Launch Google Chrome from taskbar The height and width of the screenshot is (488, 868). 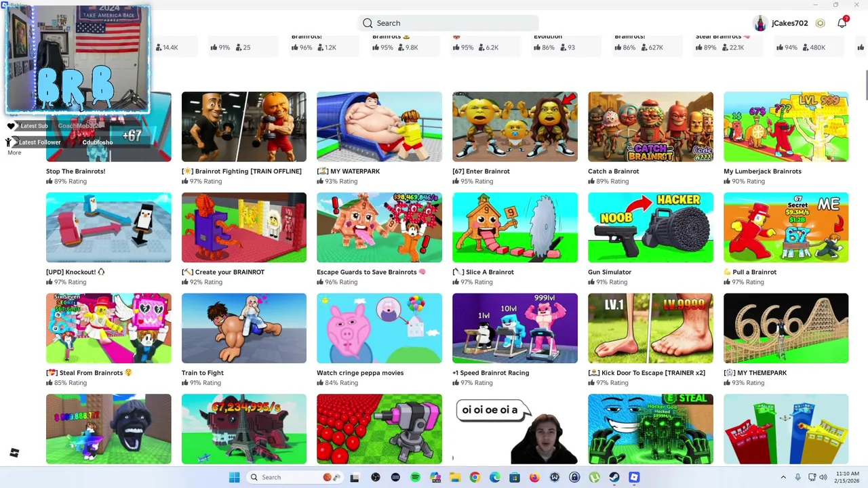(x=475, y=477)
